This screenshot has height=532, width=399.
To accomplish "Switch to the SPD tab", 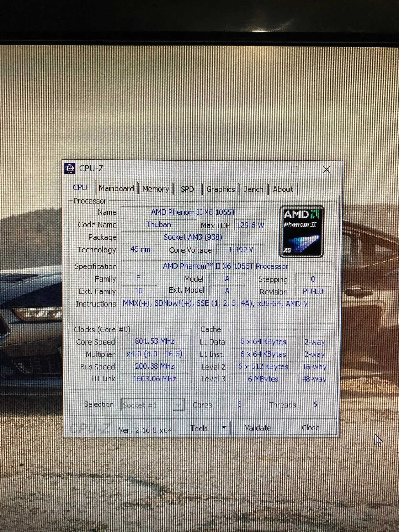I will pos(188,189).
